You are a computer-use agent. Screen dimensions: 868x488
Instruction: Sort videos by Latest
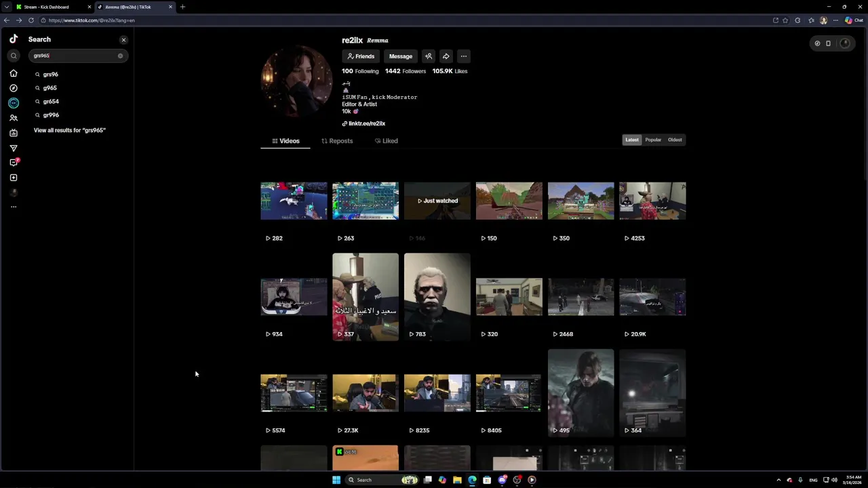[632, 140]
